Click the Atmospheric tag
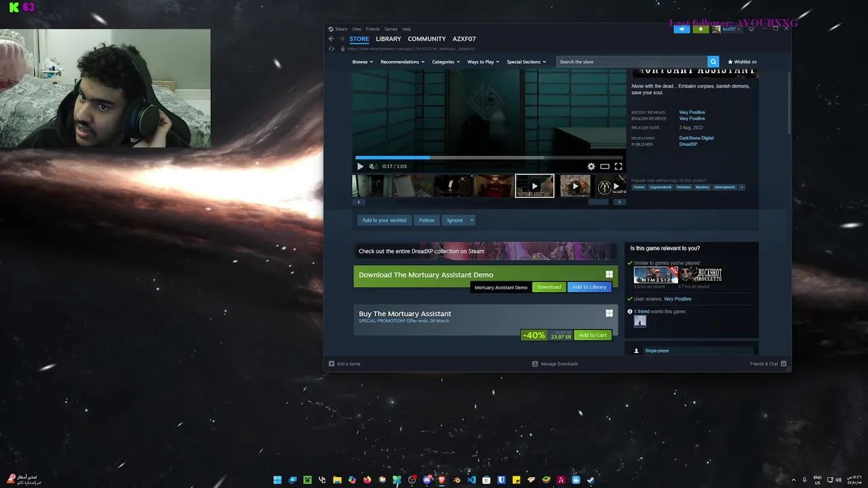 [x=724, y=187]
